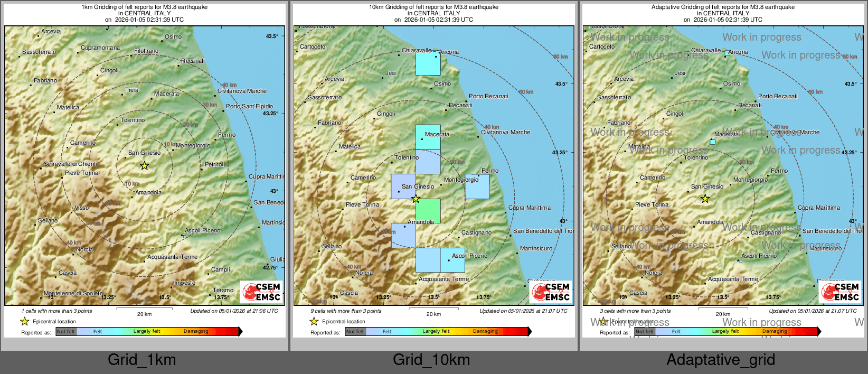
Task: Click 'Acquasanta Terme' on the Grid_1km map
Action: (173, 257)
